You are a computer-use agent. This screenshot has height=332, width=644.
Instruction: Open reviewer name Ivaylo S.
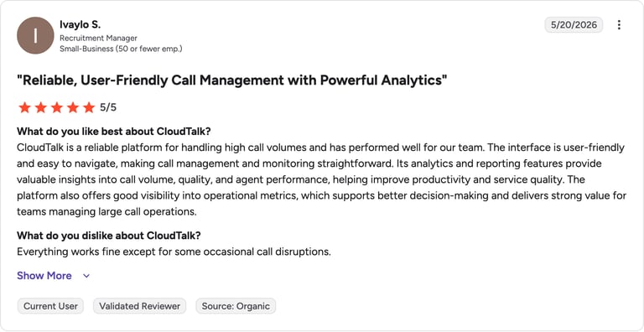80,24
